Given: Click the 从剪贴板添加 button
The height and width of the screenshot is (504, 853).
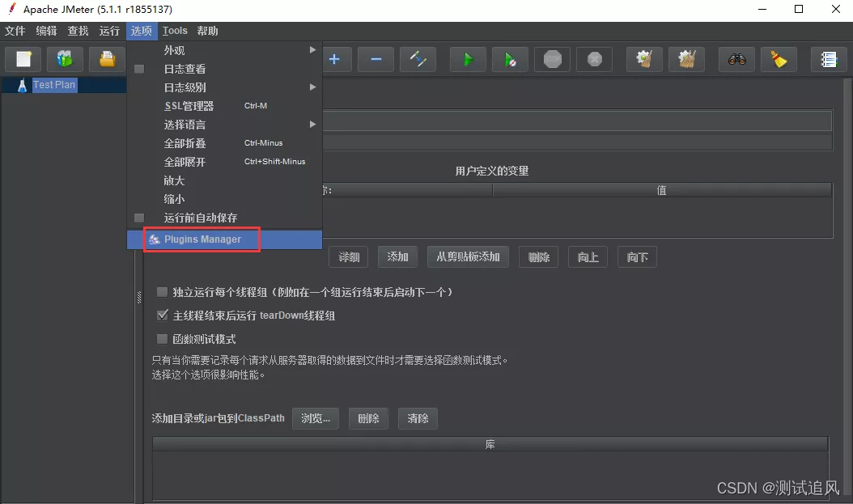Looking at the screenshot, I should [x=466, y=256].
